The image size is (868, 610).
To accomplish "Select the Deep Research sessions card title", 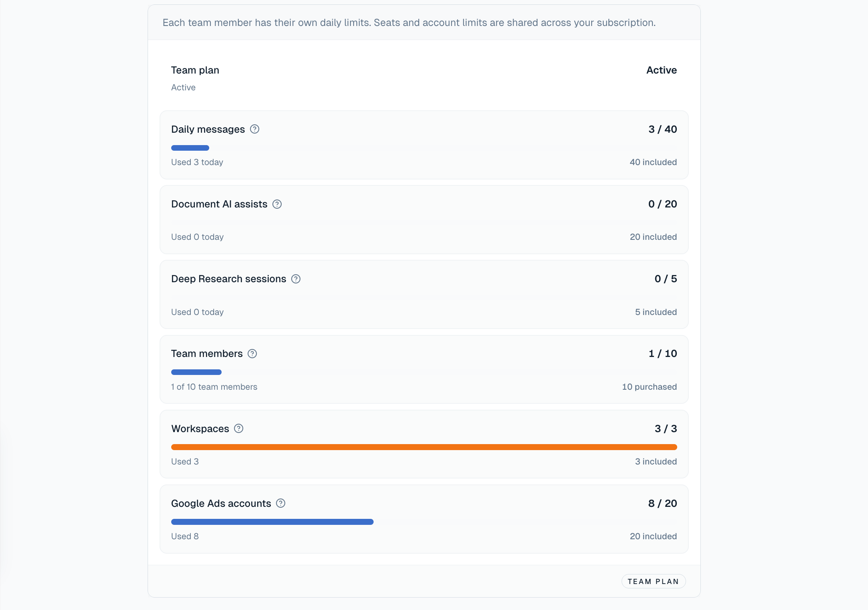I will pos(229,279).
